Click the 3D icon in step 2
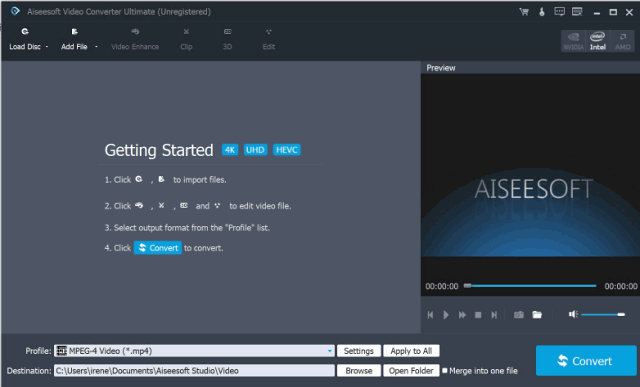This screenshot has height=387, width=640. (184, 205)
